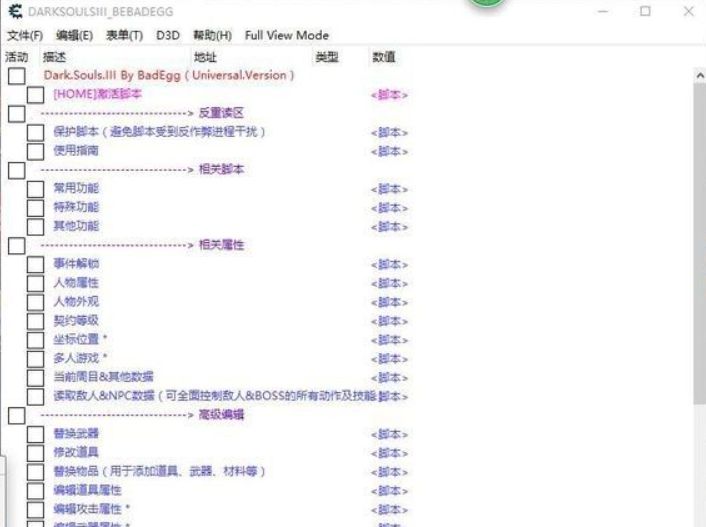Open the 帮助(H) menu
The image size is (706, 527).
pyautogui.click(x=212, y=36)
